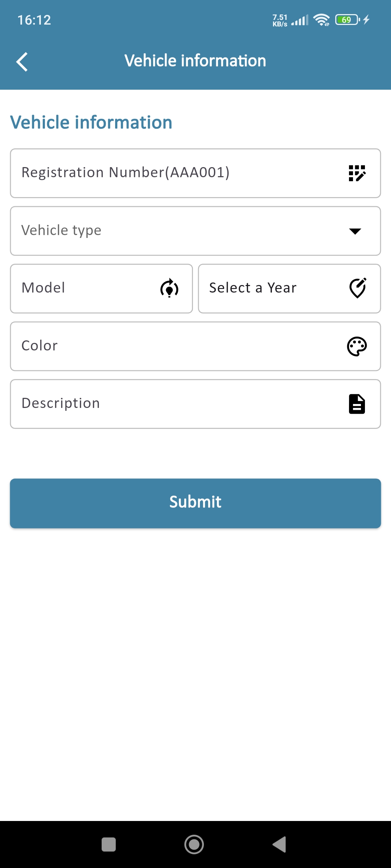
Task: Submit the vehicle information form
Action: pyautogui.click(x=195, y=503)
